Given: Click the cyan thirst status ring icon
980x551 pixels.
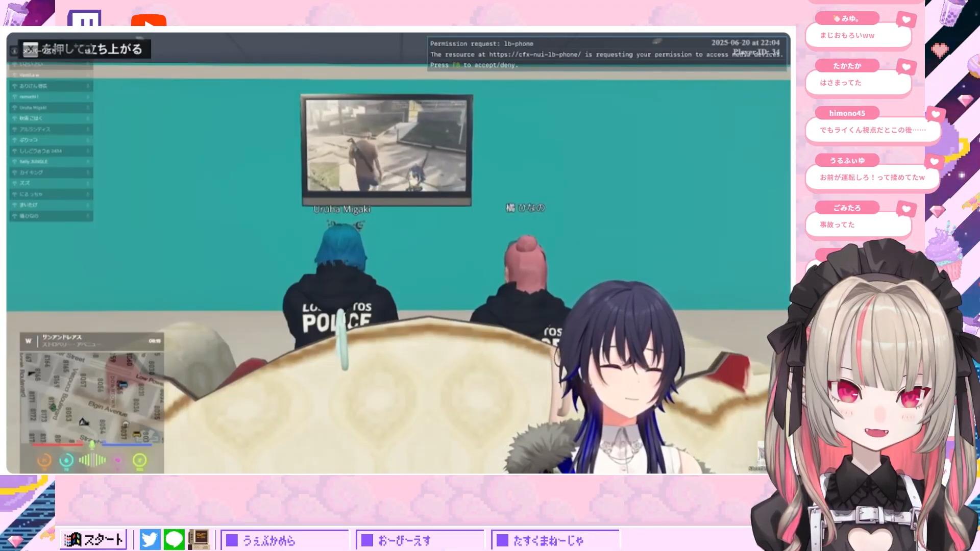Looking at the screenshot, I should click(66, 461).
